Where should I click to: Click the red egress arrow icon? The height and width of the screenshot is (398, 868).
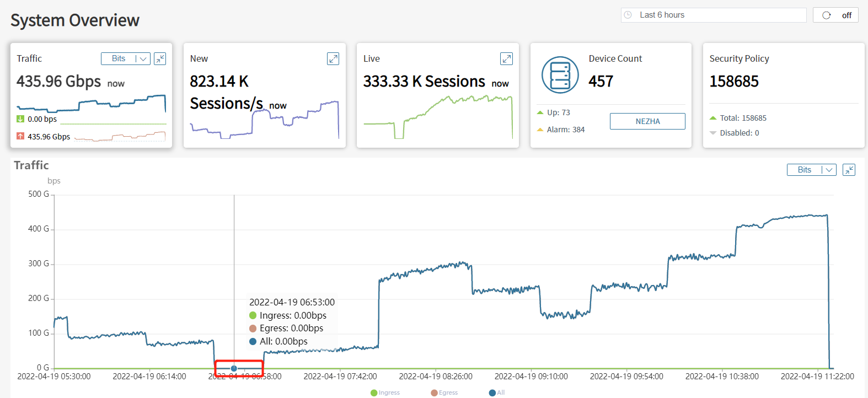[20, 136]
